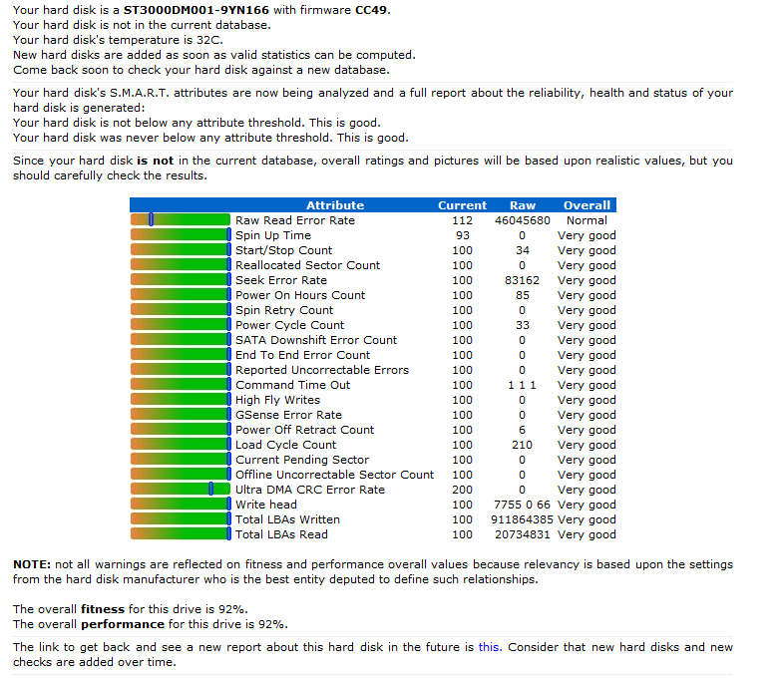Click the disk model ST3000DM001-9YN166
This screenshot has width=784, height=679.
[196, 10]
